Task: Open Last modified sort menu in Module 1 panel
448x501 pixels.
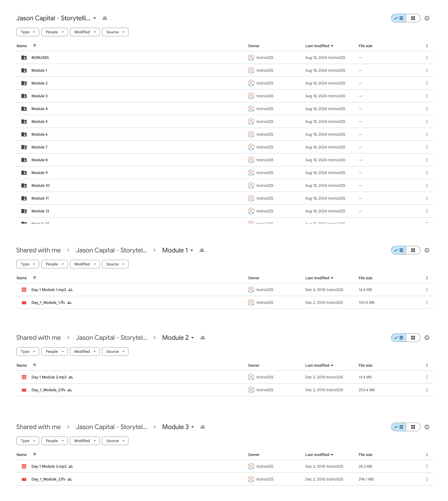Action: pyautogui.click(x=319, y=278)
